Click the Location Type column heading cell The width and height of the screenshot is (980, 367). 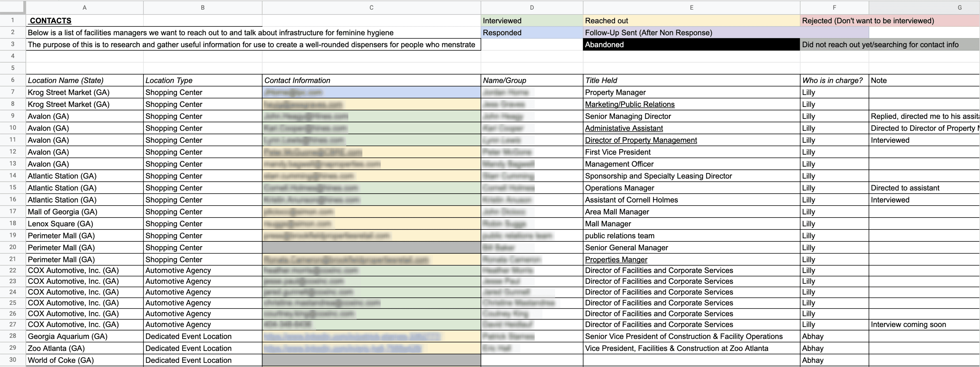(202, 80)
